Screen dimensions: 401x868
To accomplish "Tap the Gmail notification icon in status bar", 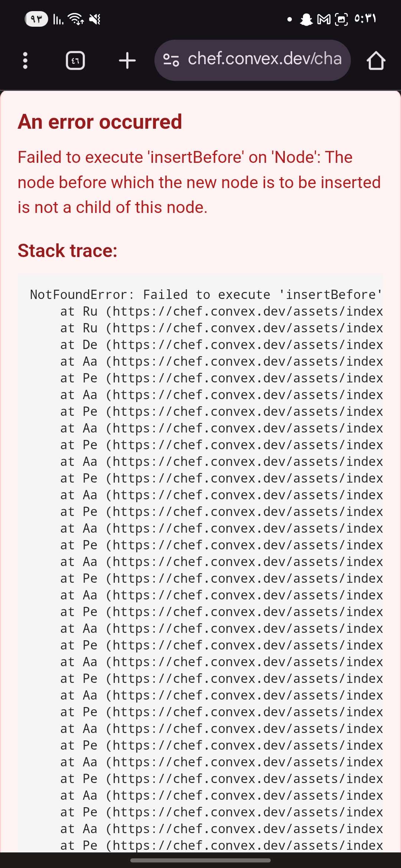I will (x=324, y=19).
